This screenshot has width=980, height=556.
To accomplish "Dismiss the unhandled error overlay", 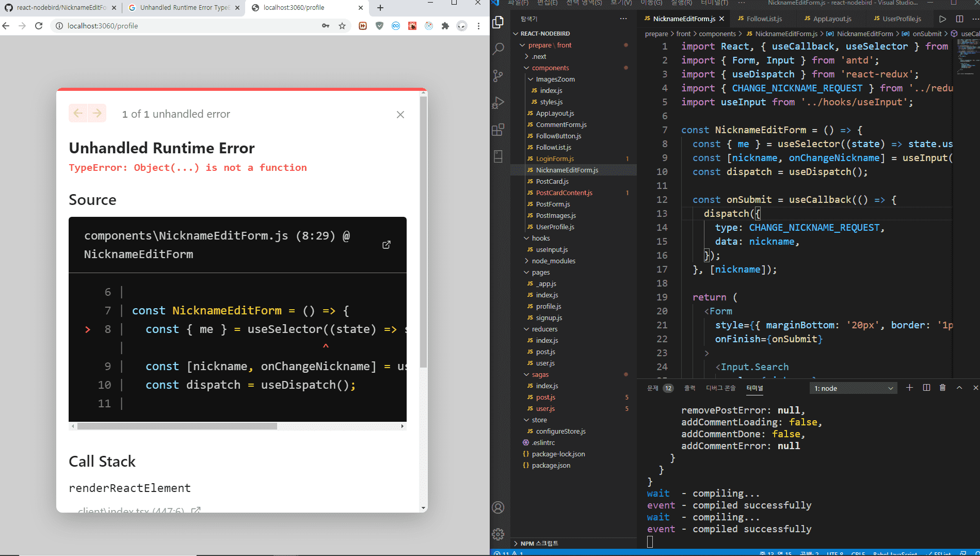I will point(400,115).
